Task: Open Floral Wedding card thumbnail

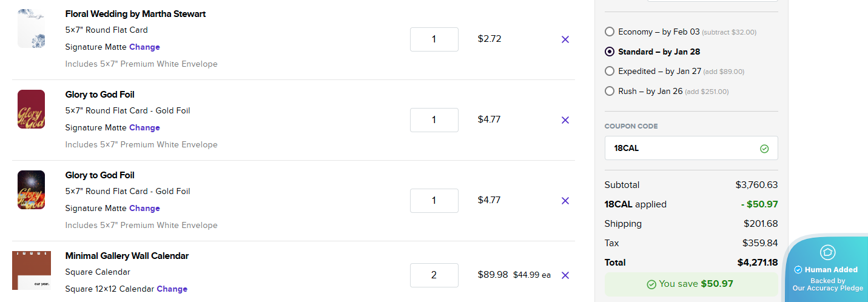Action: tap(31, 29)
